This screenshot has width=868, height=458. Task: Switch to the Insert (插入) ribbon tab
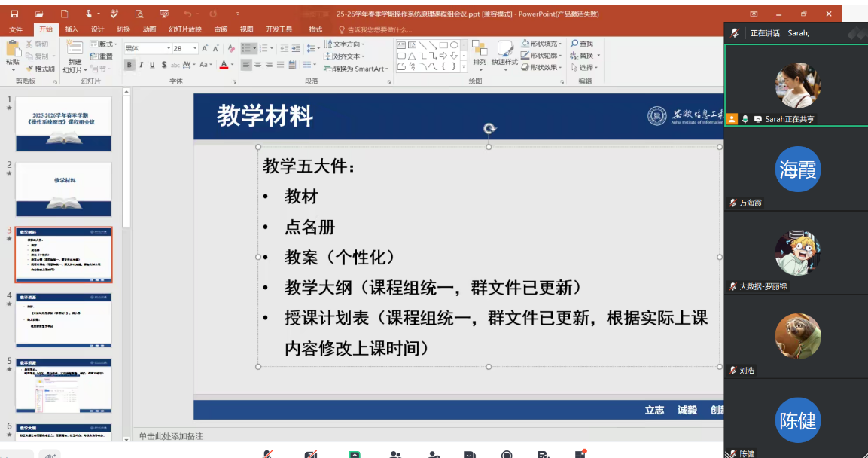[72, 29]
